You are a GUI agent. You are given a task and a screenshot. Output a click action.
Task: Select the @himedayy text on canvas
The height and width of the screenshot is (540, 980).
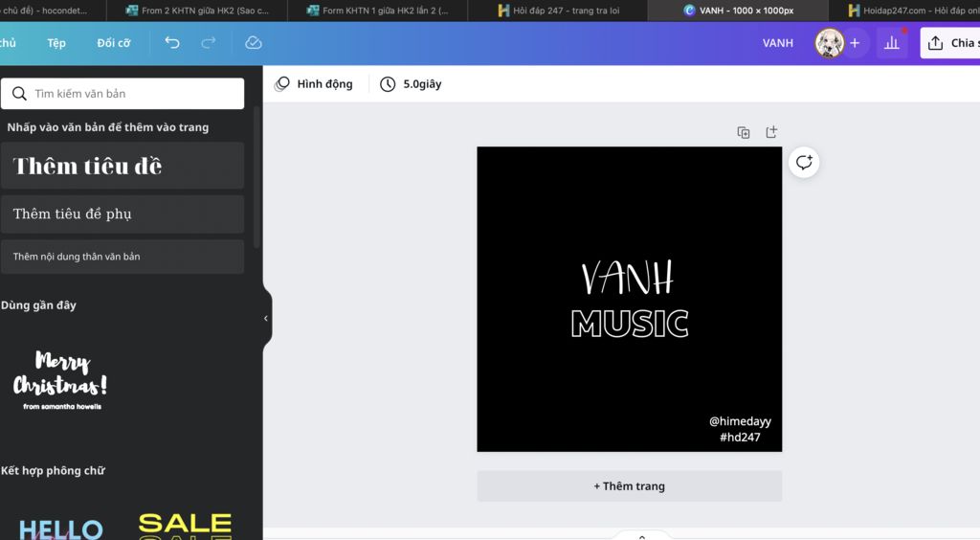(740, 421)
